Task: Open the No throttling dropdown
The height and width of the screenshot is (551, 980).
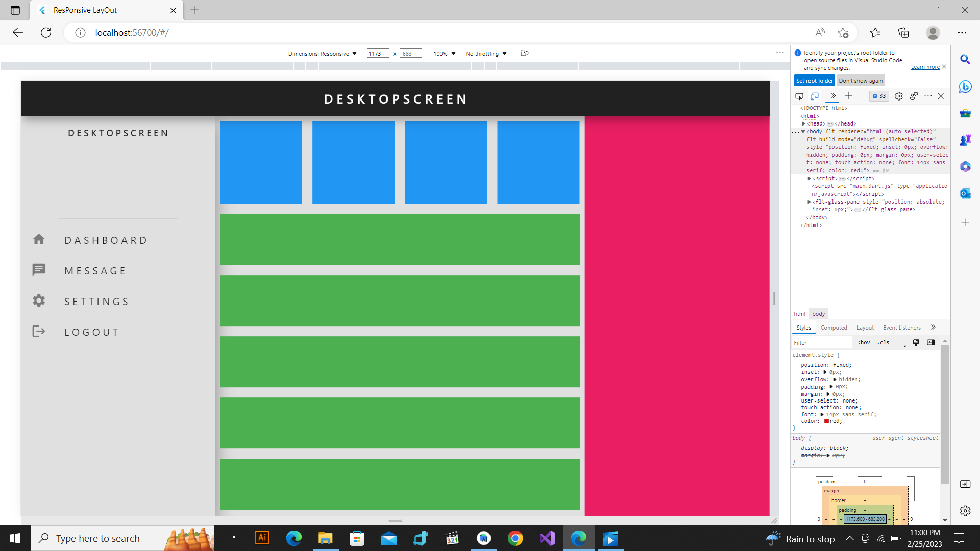Action: click(x=486, y=54)
